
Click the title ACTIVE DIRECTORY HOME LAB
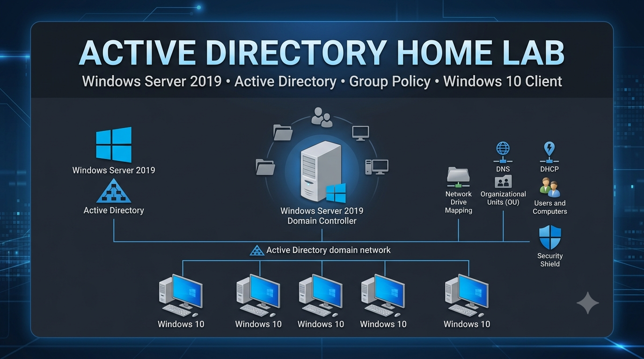pos(322,53)
